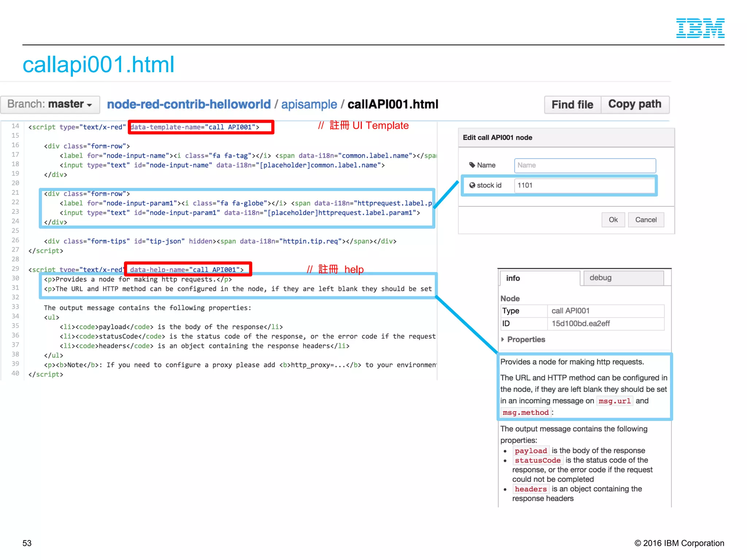The width and height of the screenshot is (747, 560).
Task: Click the Edit call API001 node title
Action: pos(498,137)
